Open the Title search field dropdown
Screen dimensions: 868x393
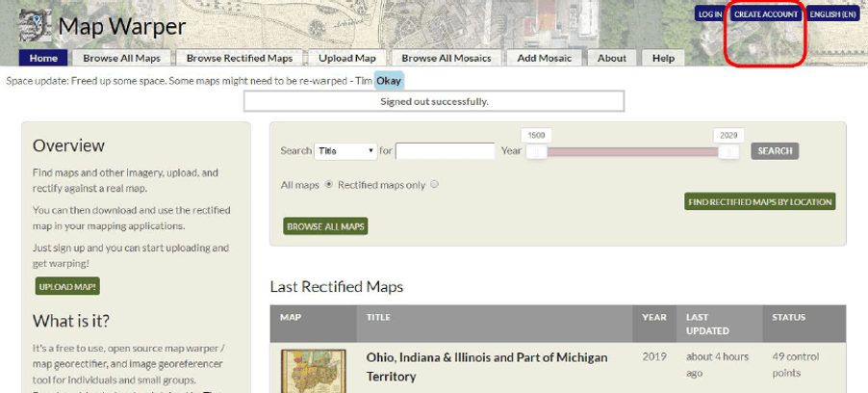click(345, 151)
